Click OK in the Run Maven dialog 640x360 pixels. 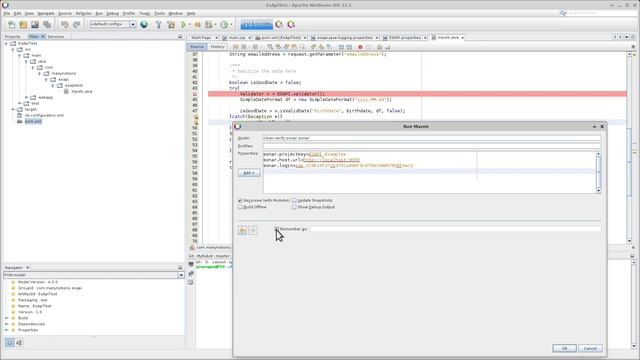[x=564, y=348]
